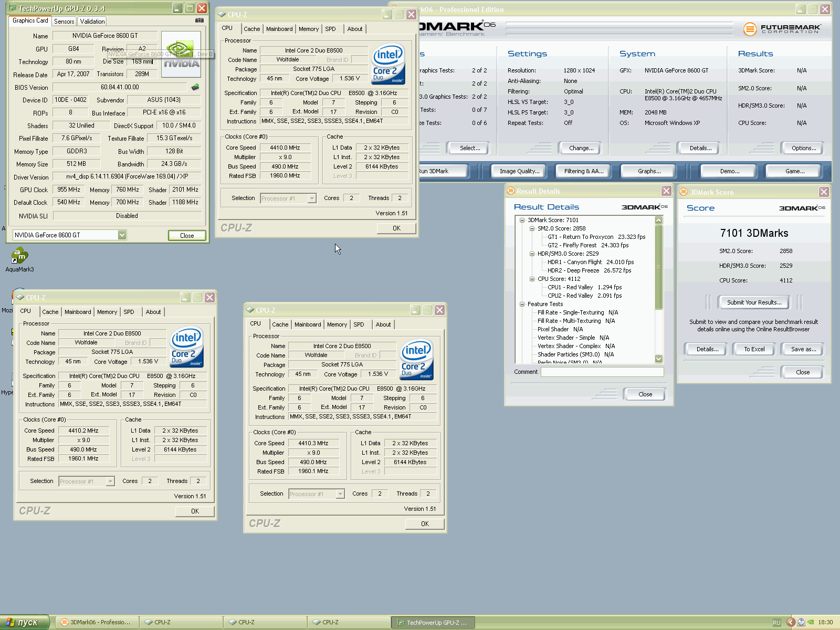Click the Result Details scrollbar down arrow
This screenshot has height=630, width=840.
click(659, 359)
